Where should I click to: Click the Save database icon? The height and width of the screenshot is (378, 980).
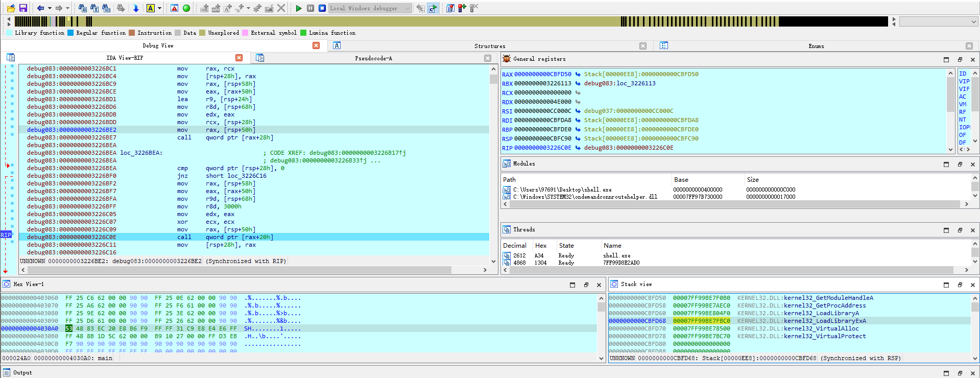pyautogui.click(x=23, y=8)
